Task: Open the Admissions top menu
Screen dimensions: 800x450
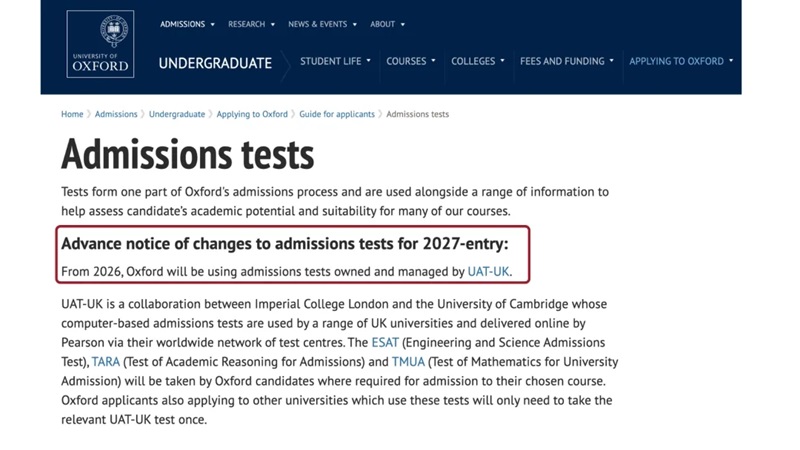Action: tap(187, 24)
